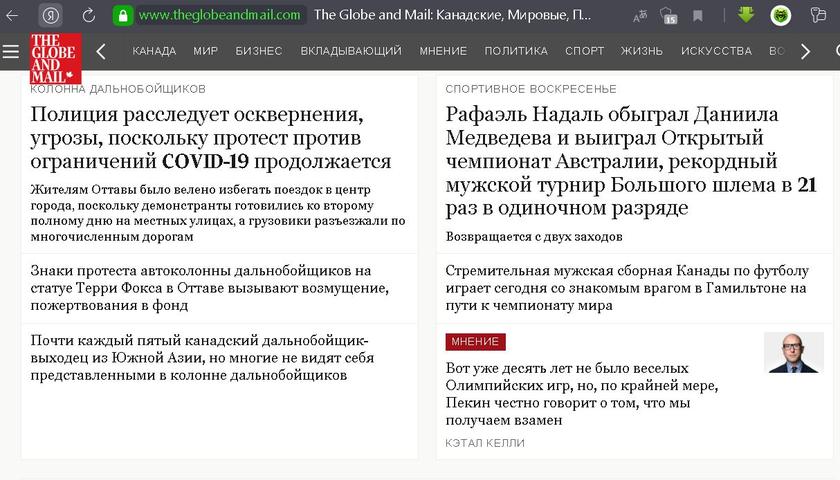Open the КОЛОННА ДАЛЬНОБОЙЩИКОВ topic label
This screenshot has height=480, width=840.
tap(118, 89)
